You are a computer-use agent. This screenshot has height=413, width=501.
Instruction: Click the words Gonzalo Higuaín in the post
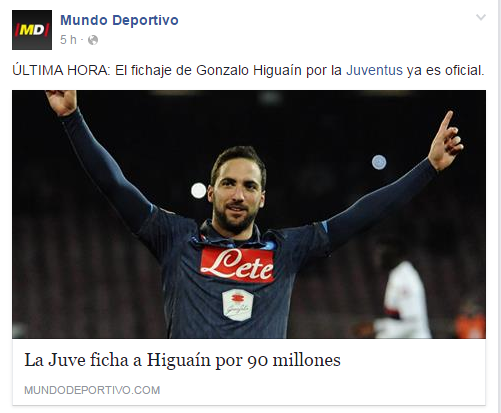click(249, 70)
